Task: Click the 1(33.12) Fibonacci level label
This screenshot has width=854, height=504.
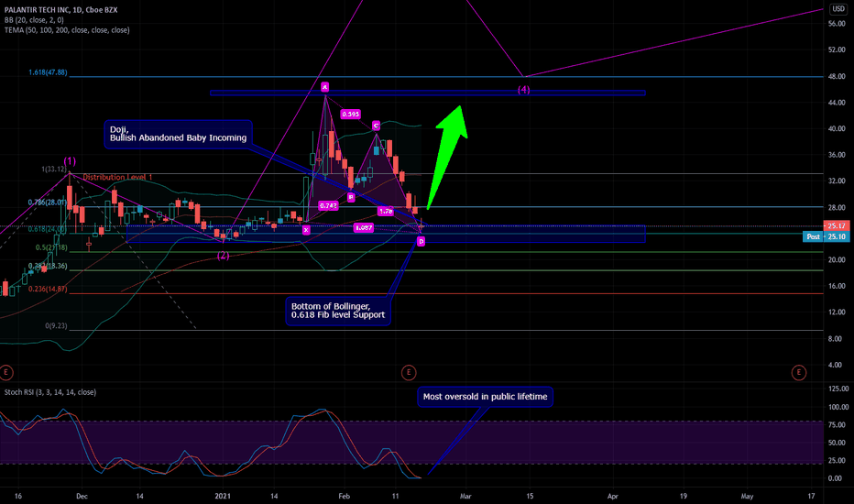Action: [x=54, y=170]
